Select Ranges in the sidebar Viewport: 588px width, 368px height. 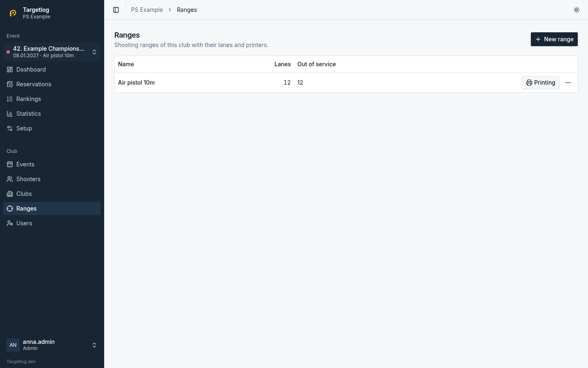[x=52, y=209]
